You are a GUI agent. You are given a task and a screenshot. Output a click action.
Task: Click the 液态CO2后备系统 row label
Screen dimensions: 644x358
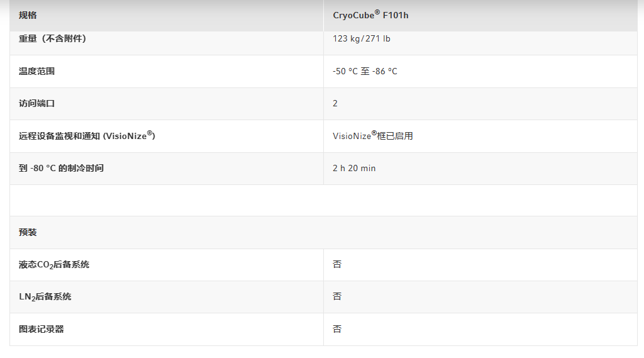[x=54, y=265]
